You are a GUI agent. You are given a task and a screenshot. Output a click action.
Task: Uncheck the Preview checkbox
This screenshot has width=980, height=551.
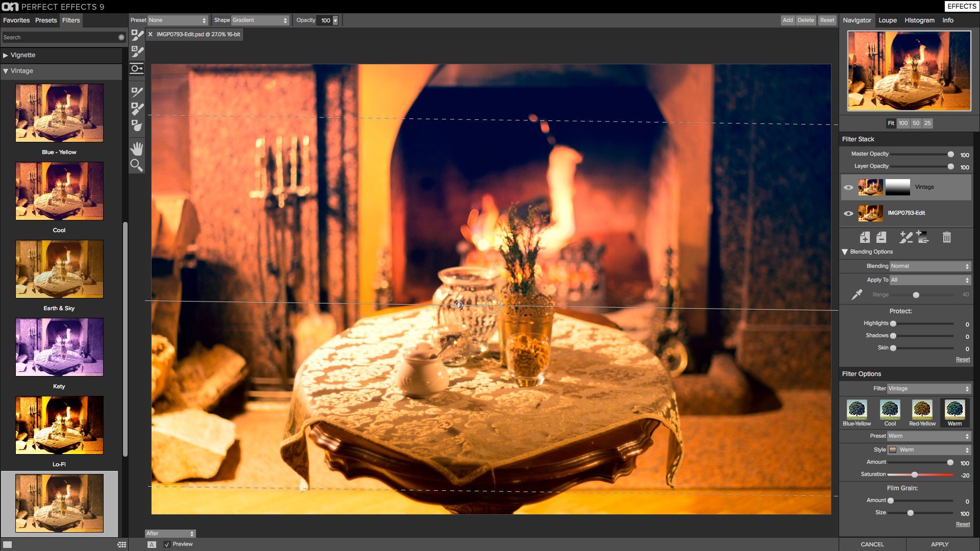click(167, 544)
